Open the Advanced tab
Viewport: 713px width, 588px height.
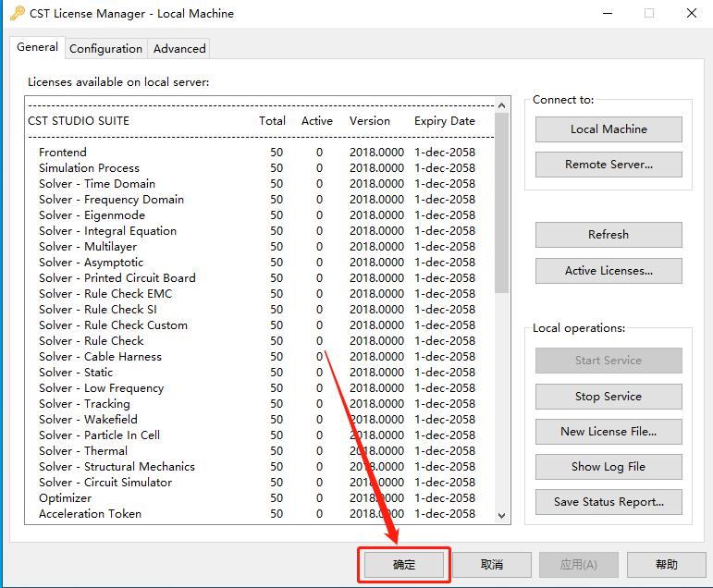pyautogui.click(x=179, y=49)
